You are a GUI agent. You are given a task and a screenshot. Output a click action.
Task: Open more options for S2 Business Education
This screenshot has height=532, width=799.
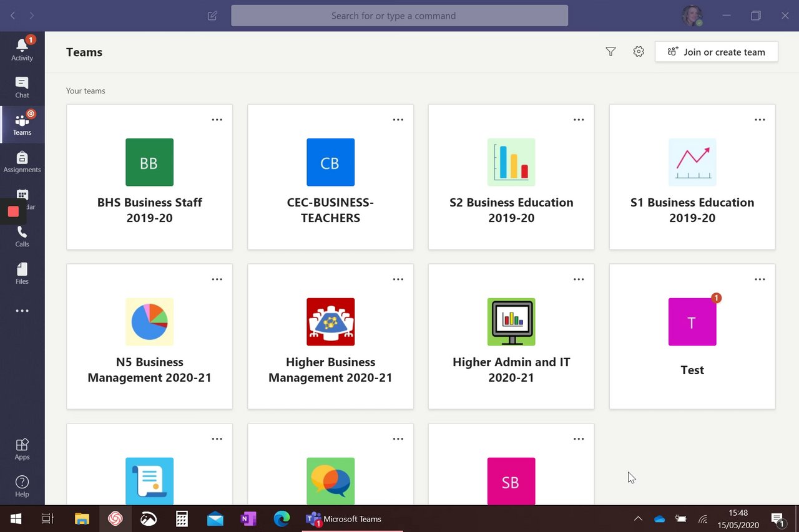pyautogui.click(x=579, y=120)
